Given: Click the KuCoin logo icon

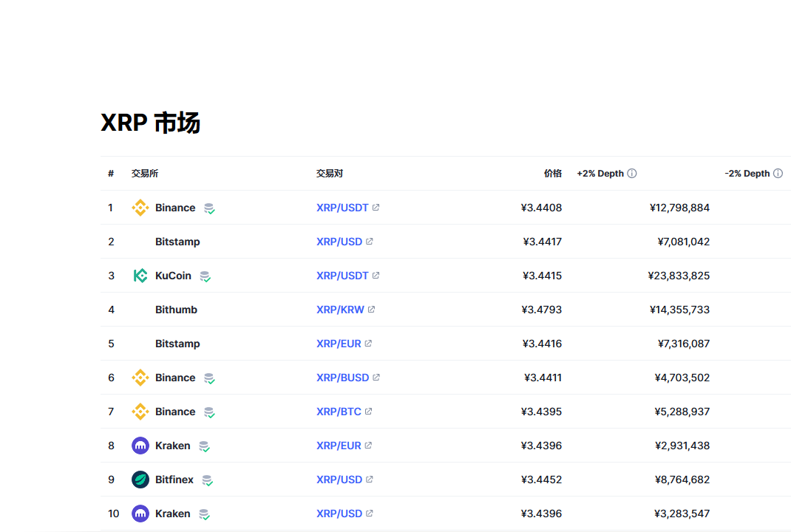Looking at the screenshot, I should pyautogui.click(x=140, y=276).
